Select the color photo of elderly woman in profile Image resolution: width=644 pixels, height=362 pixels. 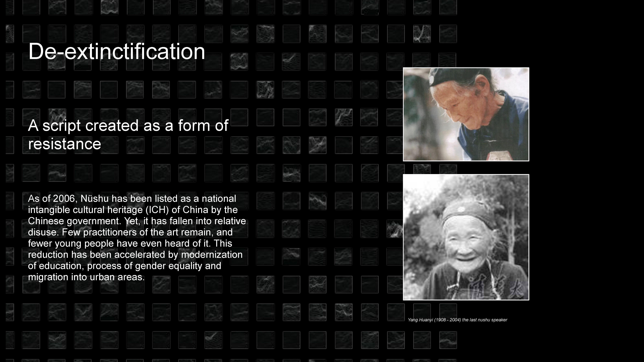tap(466, 114)
